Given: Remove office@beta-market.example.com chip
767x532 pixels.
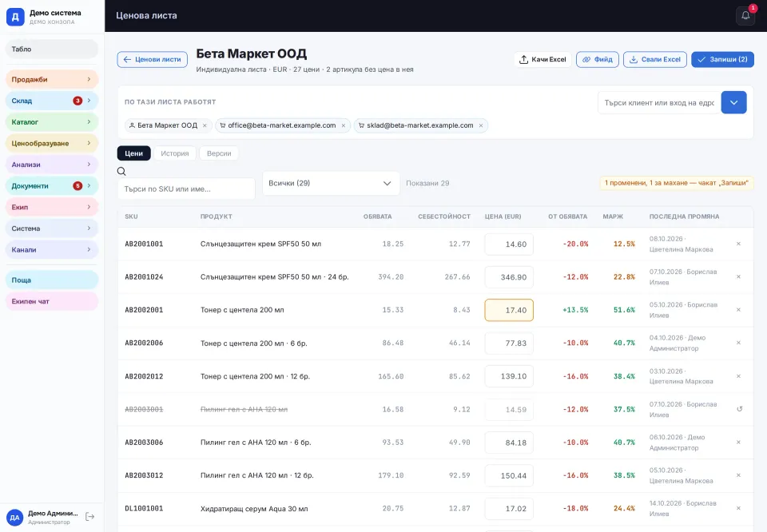Looking at the screenshot, I should click(344, 125).
